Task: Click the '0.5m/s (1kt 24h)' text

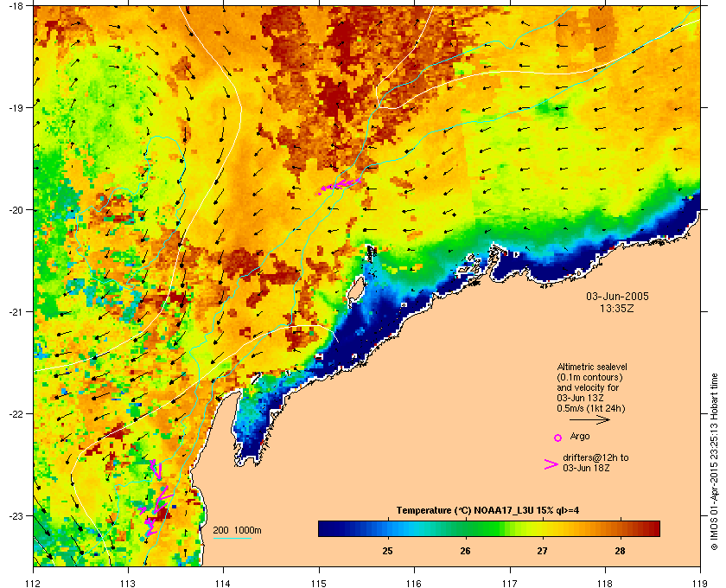Action: (x=591, y=408)
